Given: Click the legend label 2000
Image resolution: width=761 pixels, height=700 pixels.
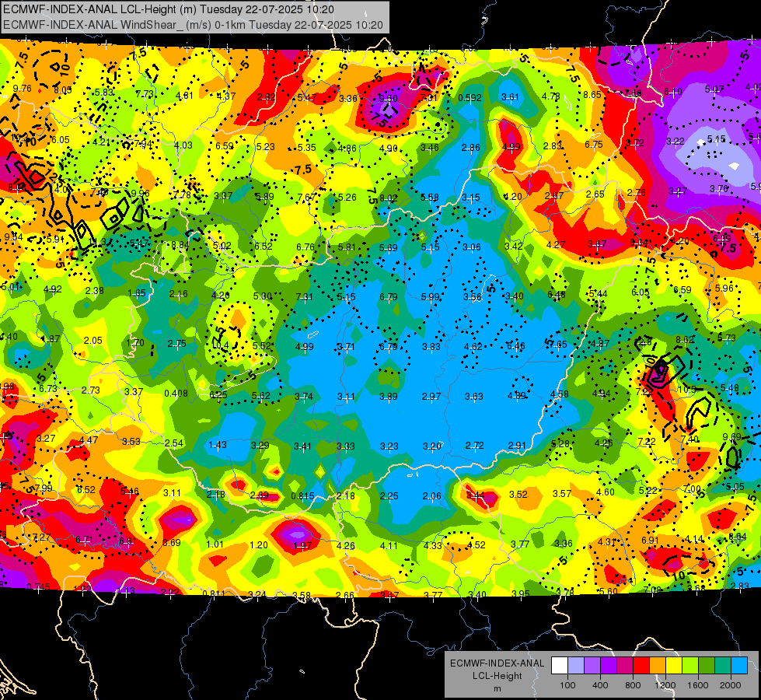Looking at the screenshot, I should [731, 685].
